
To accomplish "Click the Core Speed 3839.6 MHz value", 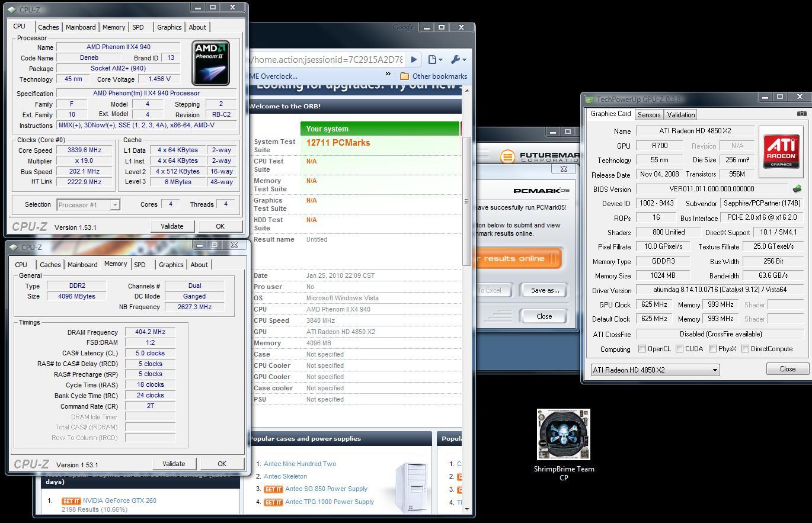I will click(x=85, y=150).
